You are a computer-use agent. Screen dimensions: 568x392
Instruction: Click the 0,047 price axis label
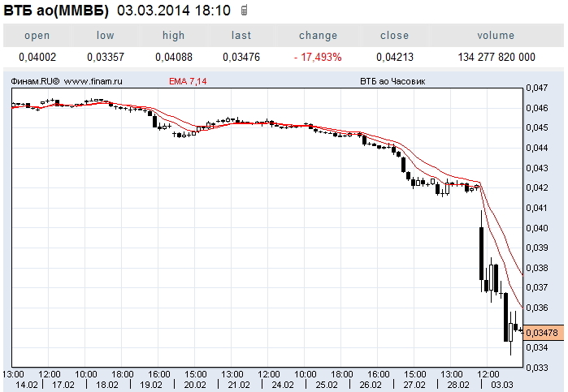pyautogui.click(x=537, y=88)
